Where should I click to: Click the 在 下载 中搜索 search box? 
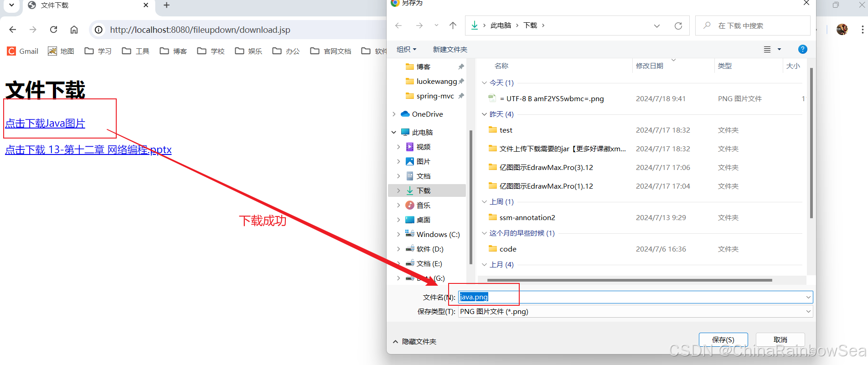click(753, 26)
